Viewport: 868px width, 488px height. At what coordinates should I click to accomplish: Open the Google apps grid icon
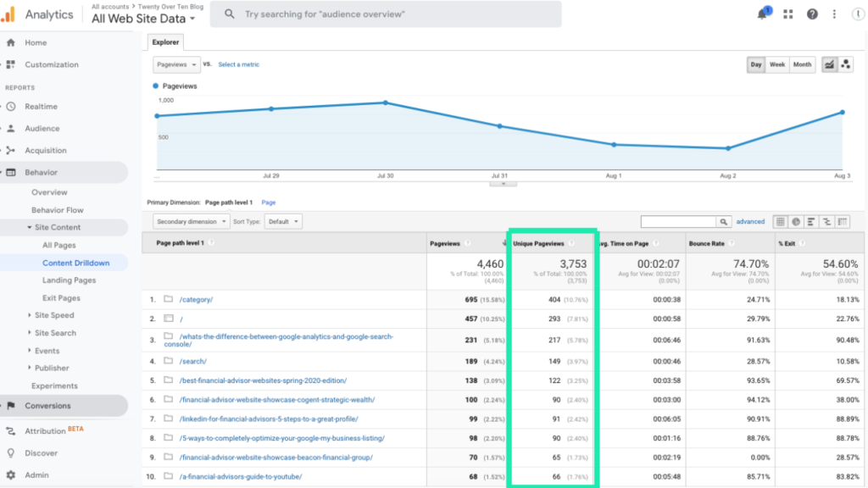pos(789,14)
